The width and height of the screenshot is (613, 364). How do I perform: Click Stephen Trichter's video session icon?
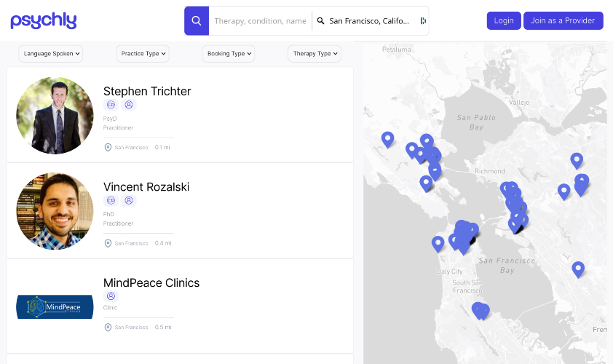[x=111, y=105]
